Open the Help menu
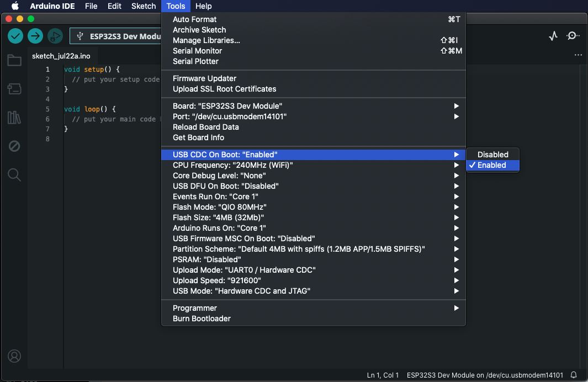The height and width of the screenshot is (382, 588). point(204,6)
